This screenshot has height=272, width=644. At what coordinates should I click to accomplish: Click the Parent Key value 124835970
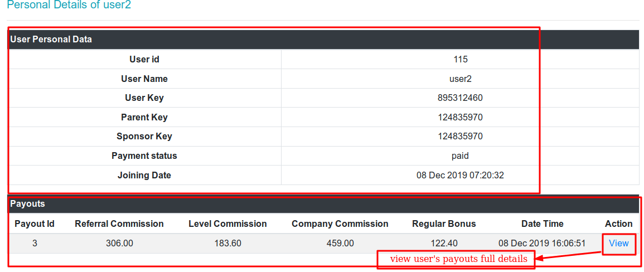coord(460,118)
